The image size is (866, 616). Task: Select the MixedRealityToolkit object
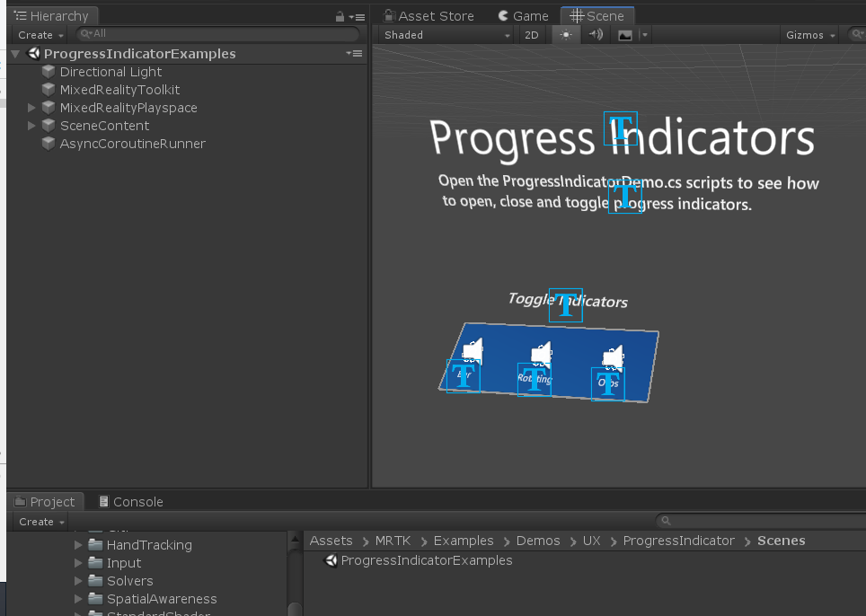point(119,90)
